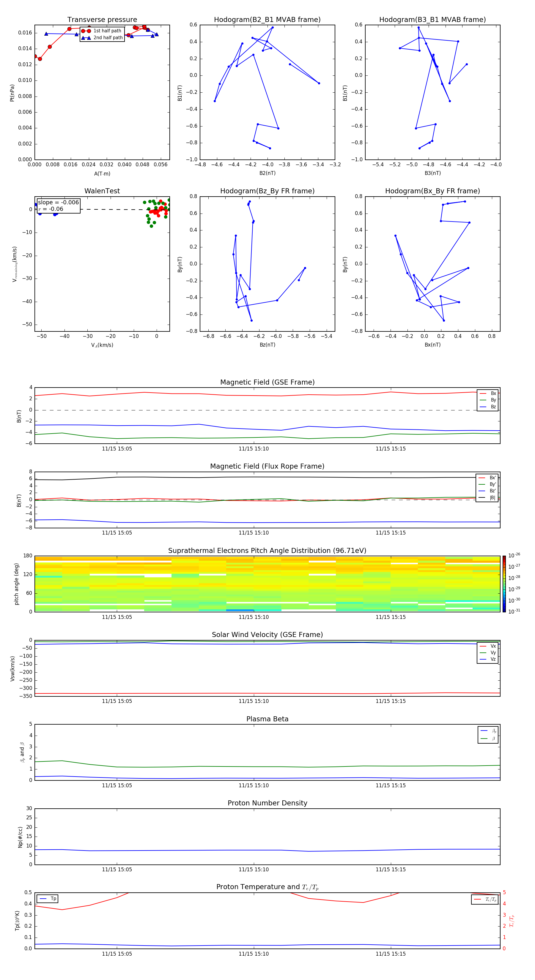535x980 pixels.
Task: Click the red Te/Tp right axis label
Action: [512, 921]
